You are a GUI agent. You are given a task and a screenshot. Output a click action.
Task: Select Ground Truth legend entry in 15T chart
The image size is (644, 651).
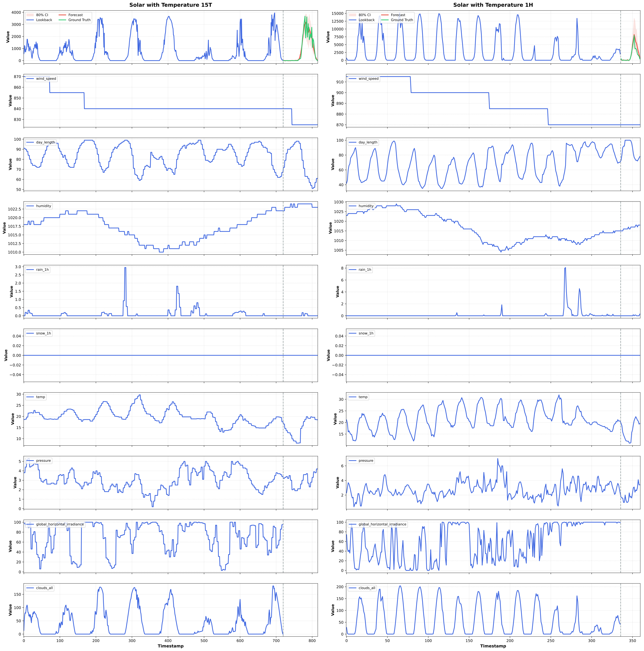(x=79, y=20)
